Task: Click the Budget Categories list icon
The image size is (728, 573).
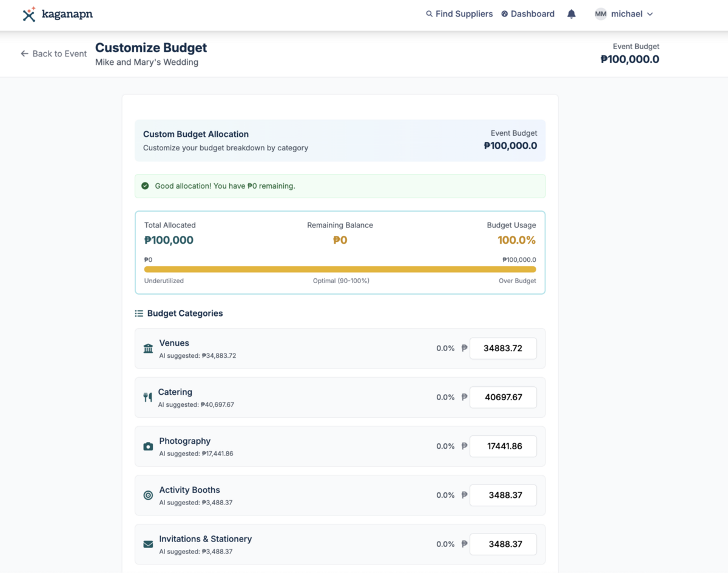Action: coord(139,313)
